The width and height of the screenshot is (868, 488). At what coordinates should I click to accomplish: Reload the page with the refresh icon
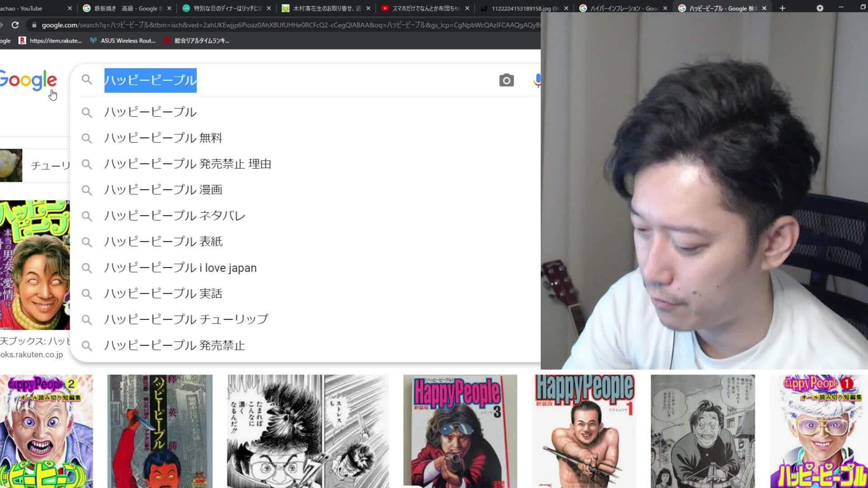click(15, 25)
